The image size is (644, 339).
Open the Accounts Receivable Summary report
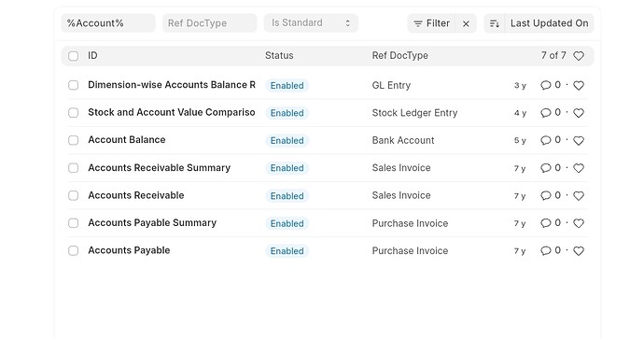pos(159,168)
